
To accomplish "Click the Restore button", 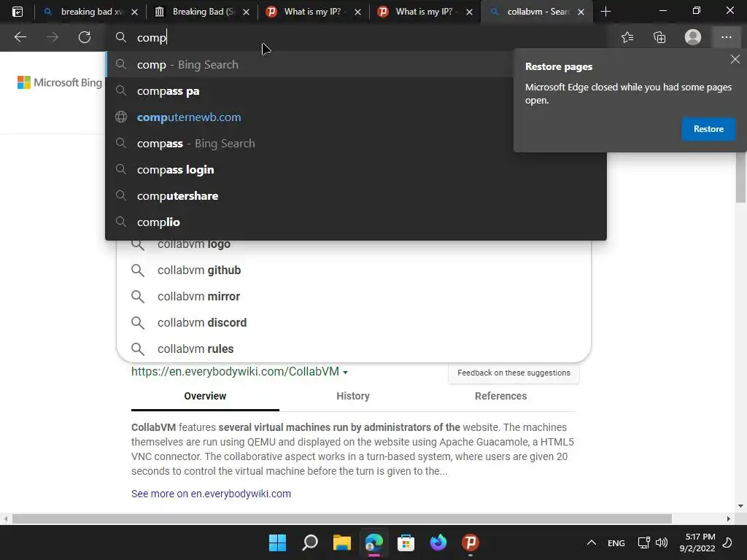I will (708, 129).
